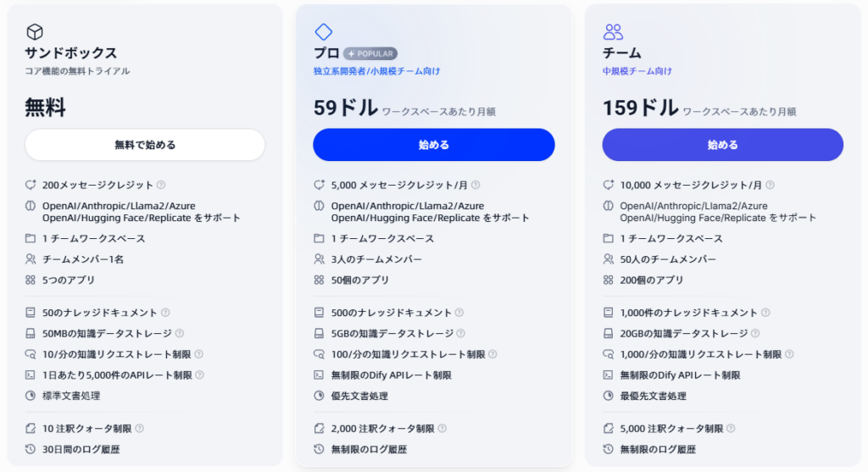Click the 中規模チーム向け link text
Image resolution: width=868 pixels, height=472 pixels.
[x=637, y=71]
